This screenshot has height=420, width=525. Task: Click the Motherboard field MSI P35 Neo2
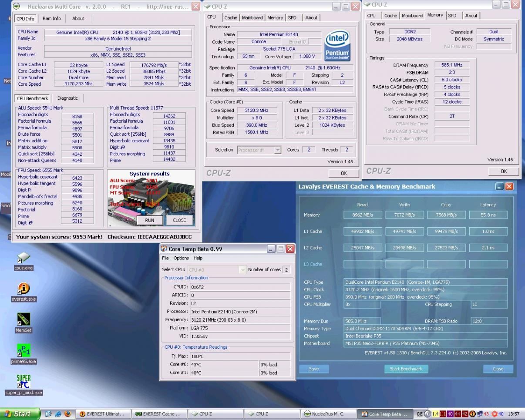(425, 343)
